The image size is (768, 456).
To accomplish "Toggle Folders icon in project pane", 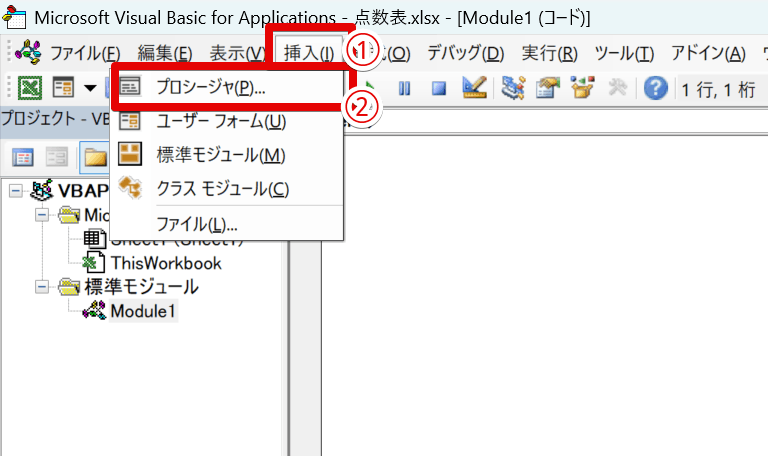I will tap(95, 157).
